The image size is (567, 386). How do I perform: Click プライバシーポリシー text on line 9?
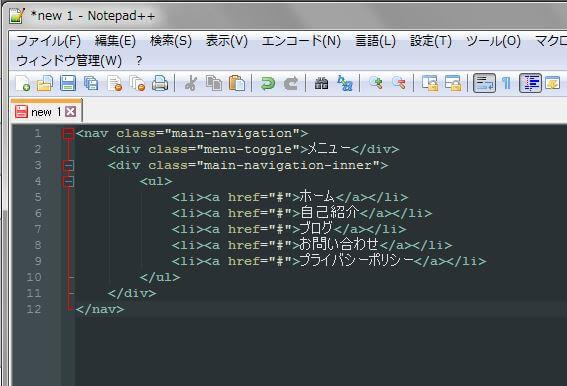[357, 261]
